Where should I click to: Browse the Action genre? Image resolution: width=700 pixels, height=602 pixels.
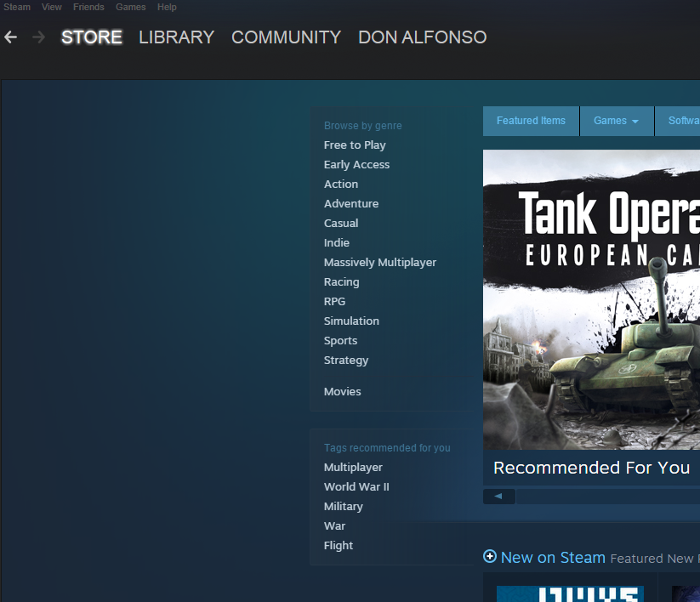341,185
